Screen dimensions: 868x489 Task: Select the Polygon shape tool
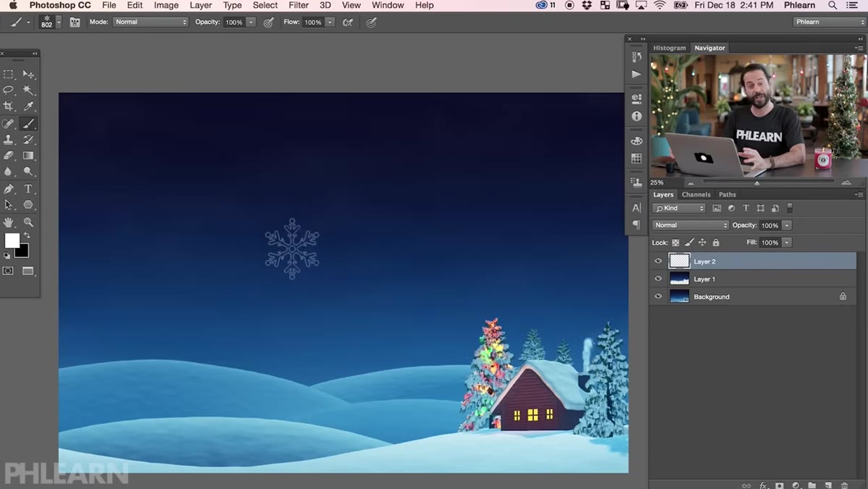[x=28, y=205]
